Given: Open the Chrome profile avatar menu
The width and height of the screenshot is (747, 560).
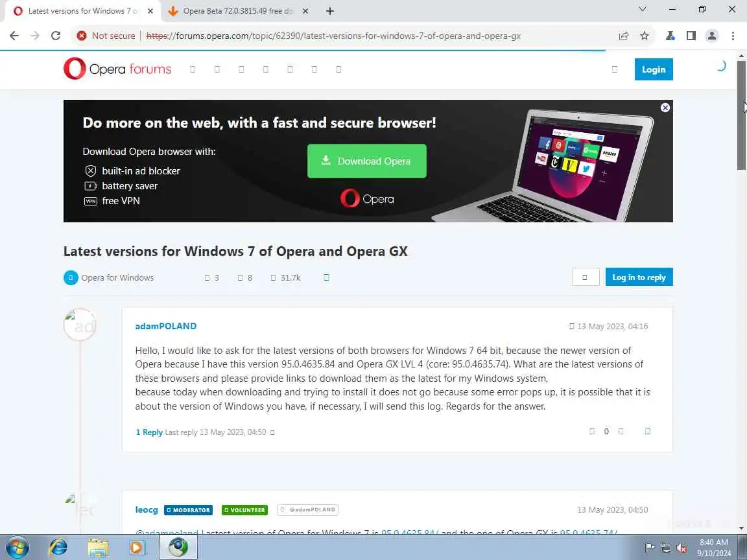Looking at the screenshot, I should point(712,36).
